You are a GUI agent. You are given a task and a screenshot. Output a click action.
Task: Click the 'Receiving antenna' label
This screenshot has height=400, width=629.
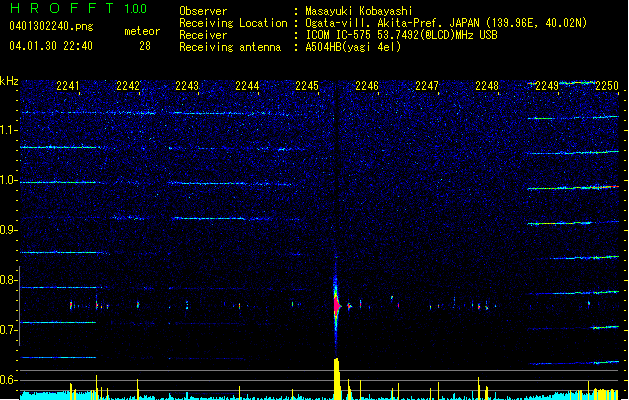[230, 47]
